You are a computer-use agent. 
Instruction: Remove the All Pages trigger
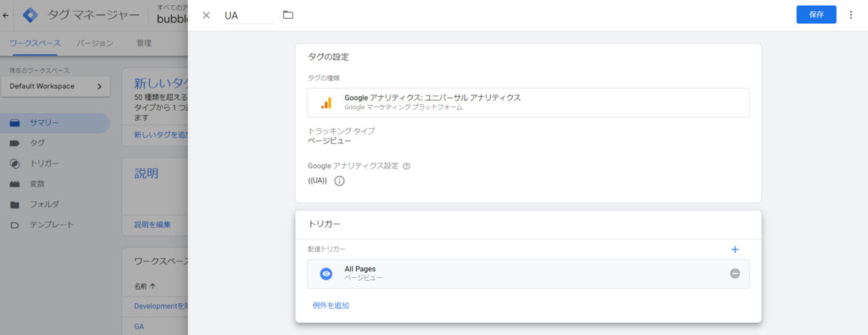(735, 273)
